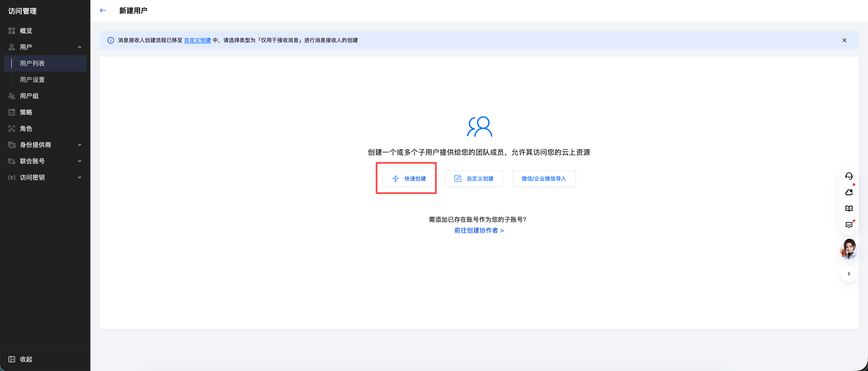Click the 新建用户 page title
Screen dimensions: 868x371
click(x=133, y=10)
